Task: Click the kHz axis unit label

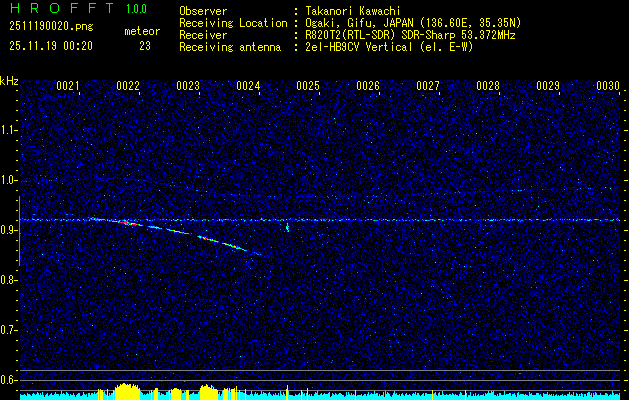Action: [x=9, y=81]
